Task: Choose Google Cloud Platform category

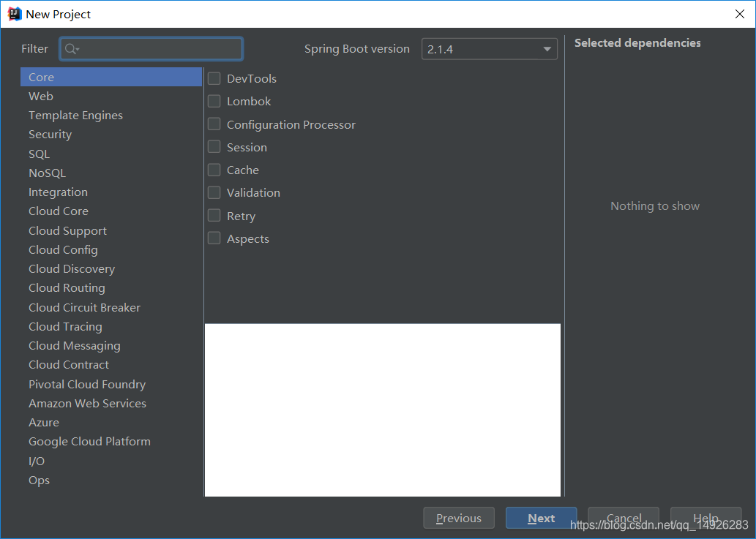Action: point(111,442)
